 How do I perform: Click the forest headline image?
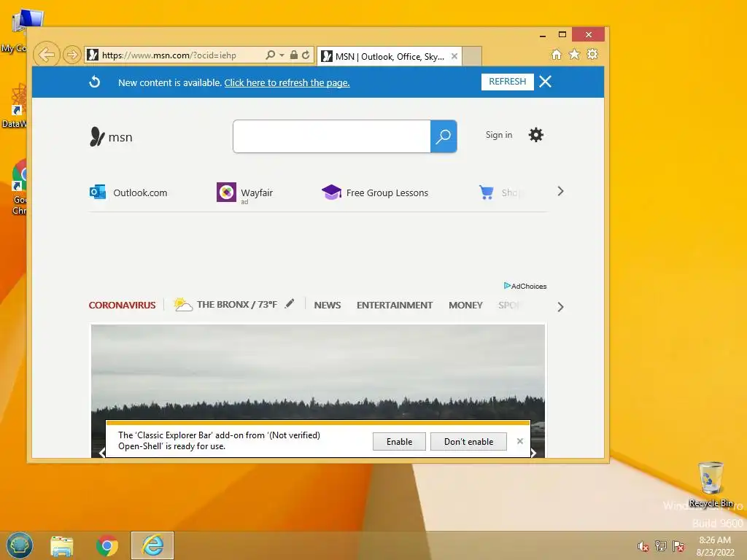click(318, 371)
